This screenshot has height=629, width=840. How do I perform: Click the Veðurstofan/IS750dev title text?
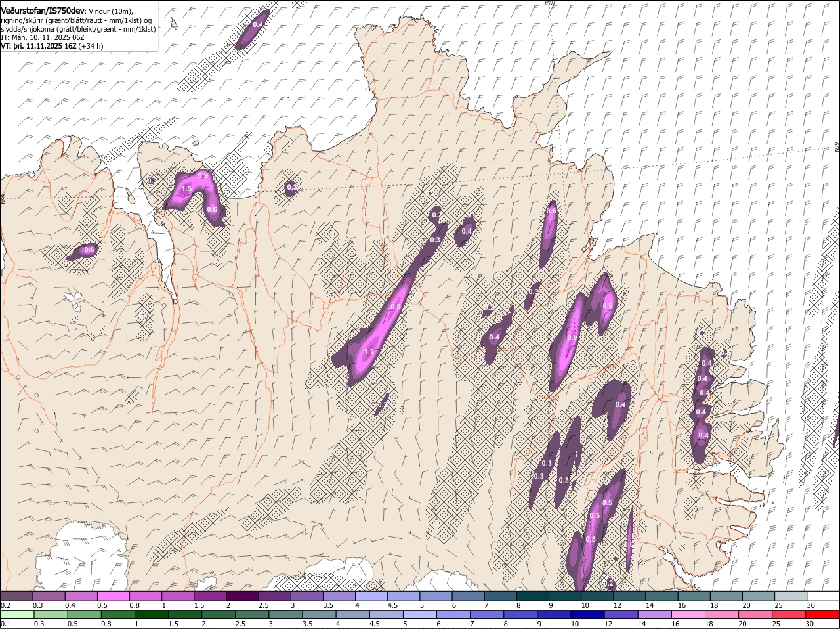point(43,11)
